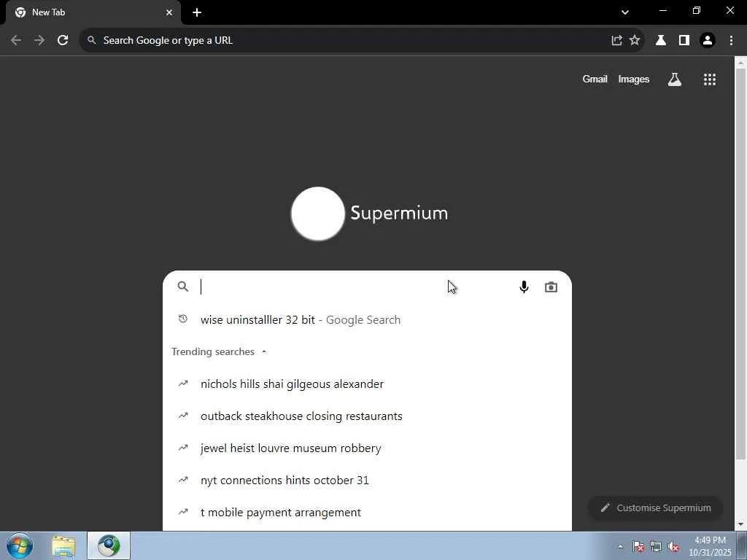Open the Google apps grid
Image resolution: width=747 pixels, height=560 pixels.
point(710,79)
